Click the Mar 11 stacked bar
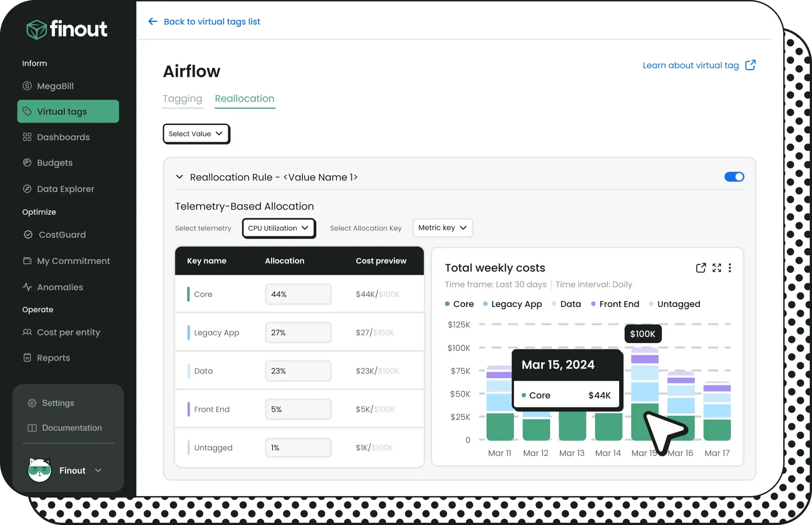 tap(500, 403)
